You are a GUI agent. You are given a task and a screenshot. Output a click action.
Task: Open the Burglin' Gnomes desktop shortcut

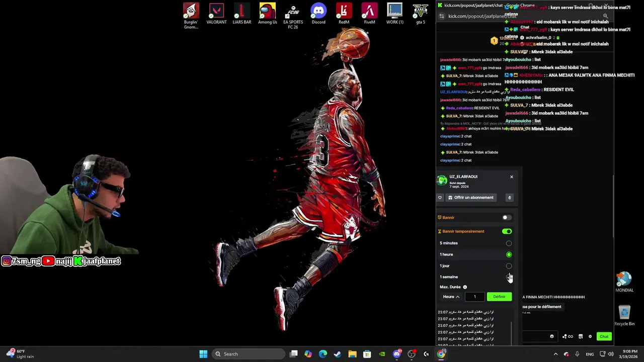(x=191, y=16)
